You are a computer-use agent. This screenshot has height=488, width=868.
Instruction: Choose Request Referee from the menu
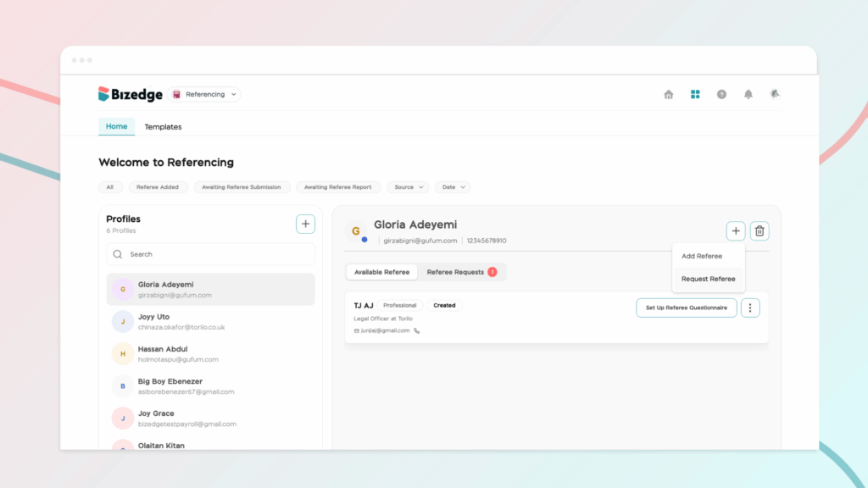708,279
